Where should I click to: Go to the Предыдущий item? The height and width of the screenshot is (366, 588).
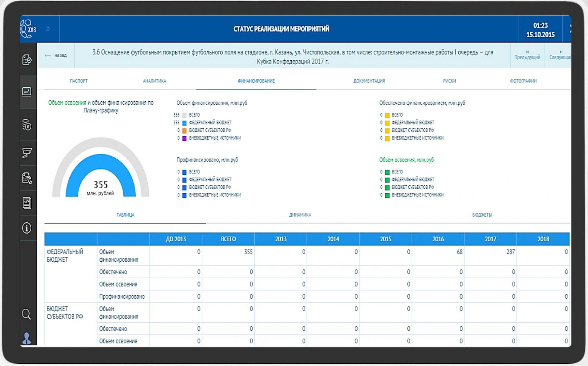[x=527, y=55]
